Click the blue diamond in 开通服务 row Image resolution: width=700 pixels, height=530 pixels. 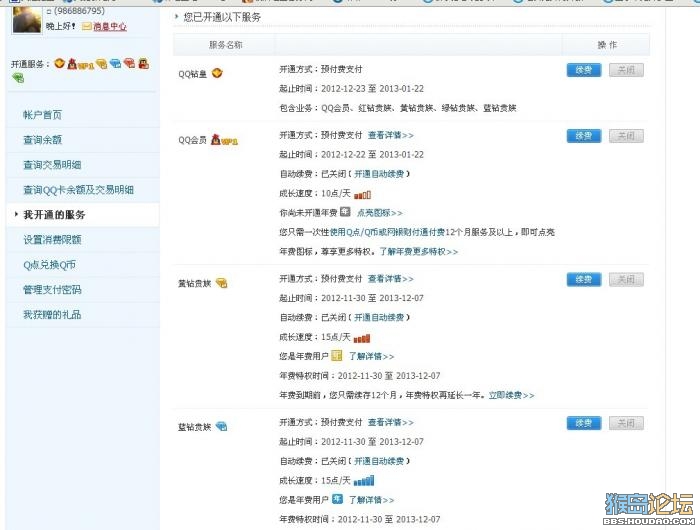click(x=116, y=63)
